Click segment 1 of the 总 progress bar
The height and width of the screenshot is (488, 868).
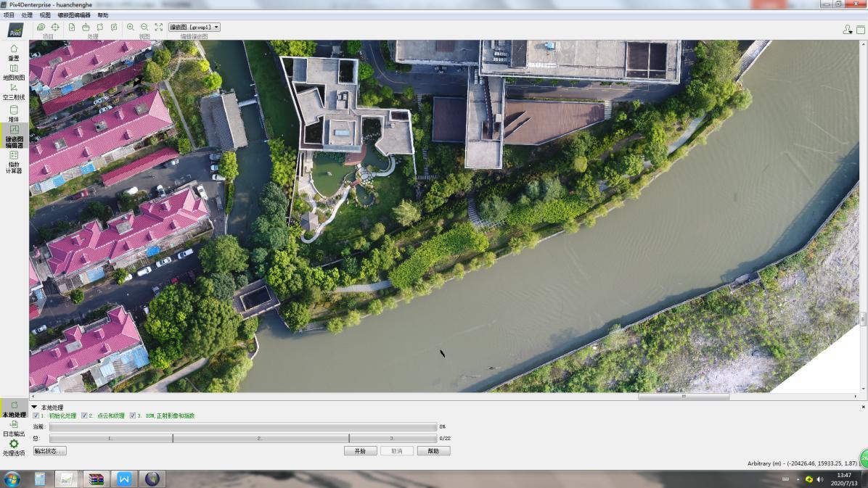[111, 438]
